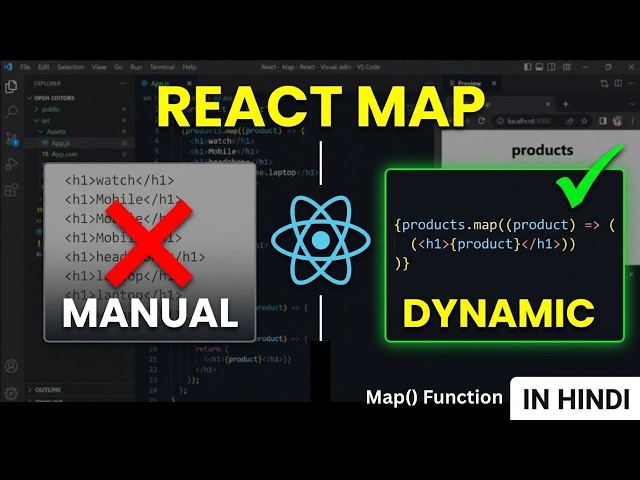Open the Go menu
This screenshot has width=640, height=480.
pyautogui.click(x=118, y=67)
